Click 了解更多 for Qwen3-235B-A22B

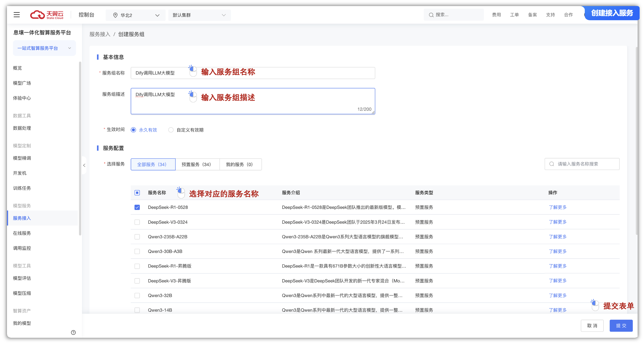[x=557, y=237]
